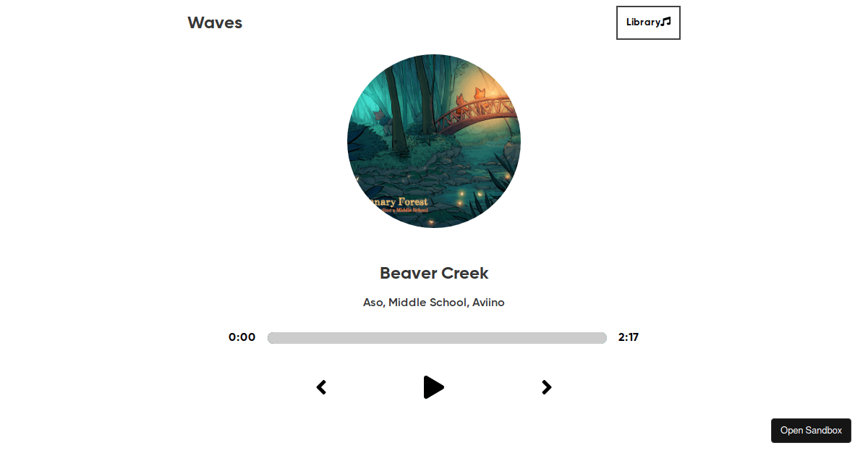Select the Beaver Creek song title
The width and height of the screenshot is (868, 456).
coord(434,273)
